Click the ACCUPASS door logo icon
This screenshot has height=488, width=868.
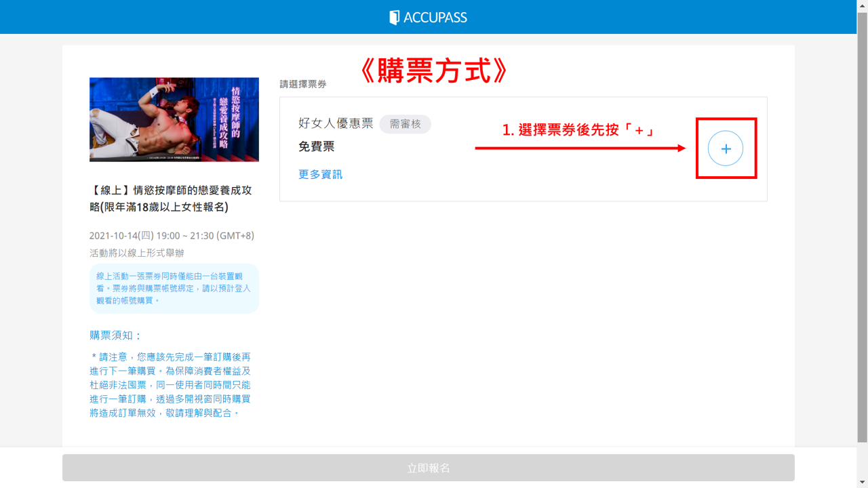(x=394, y=18)
